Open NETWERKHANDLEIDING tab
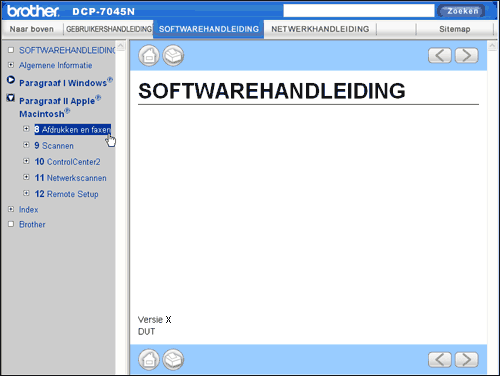 click(320, 29)
